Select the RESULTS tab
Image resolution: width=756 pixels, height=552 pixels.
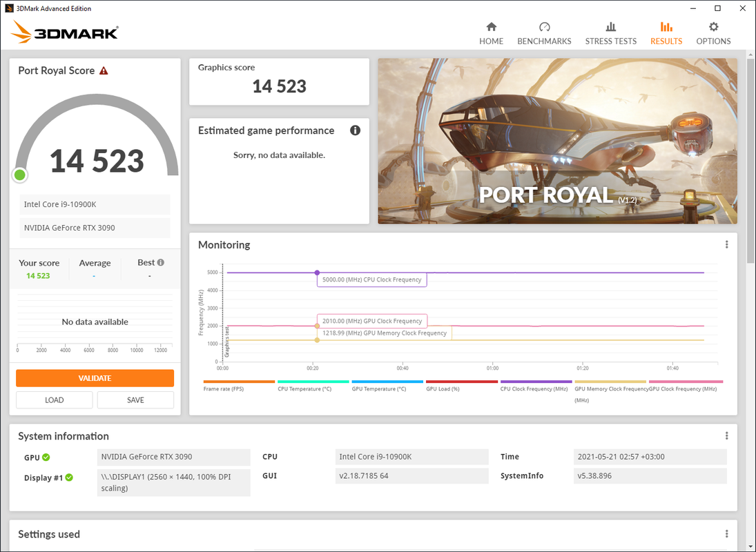tap(666, 34)
